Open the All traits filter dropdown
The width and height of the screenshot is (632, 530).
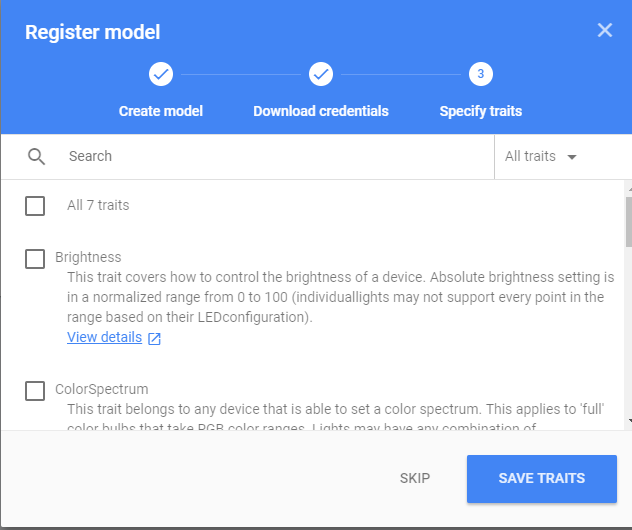click(541, 157)
